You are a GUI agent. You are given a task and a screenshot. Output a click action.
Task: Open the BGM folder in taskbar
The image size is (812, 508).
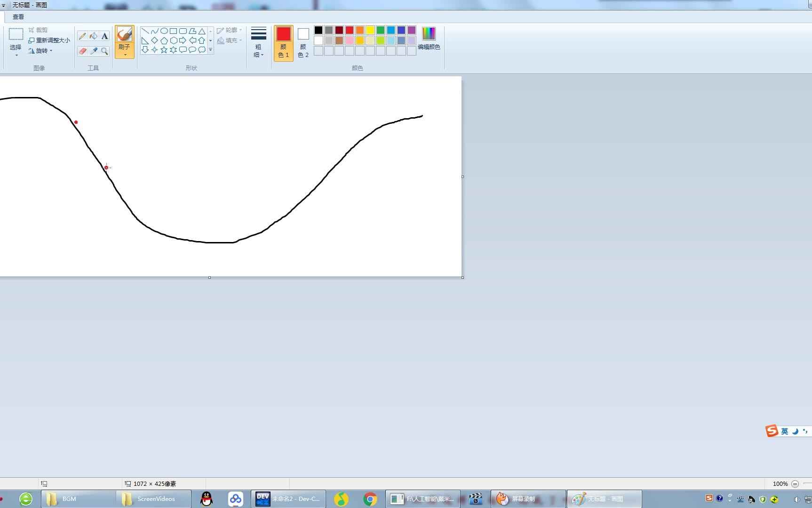pyautogui.click(x=79, y=499)
